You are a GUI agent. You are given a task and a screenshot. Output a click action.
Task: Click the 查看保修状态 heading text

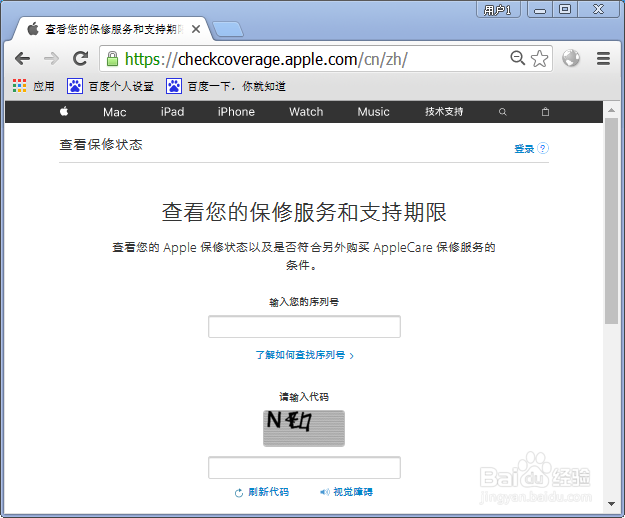click(101, 144)
